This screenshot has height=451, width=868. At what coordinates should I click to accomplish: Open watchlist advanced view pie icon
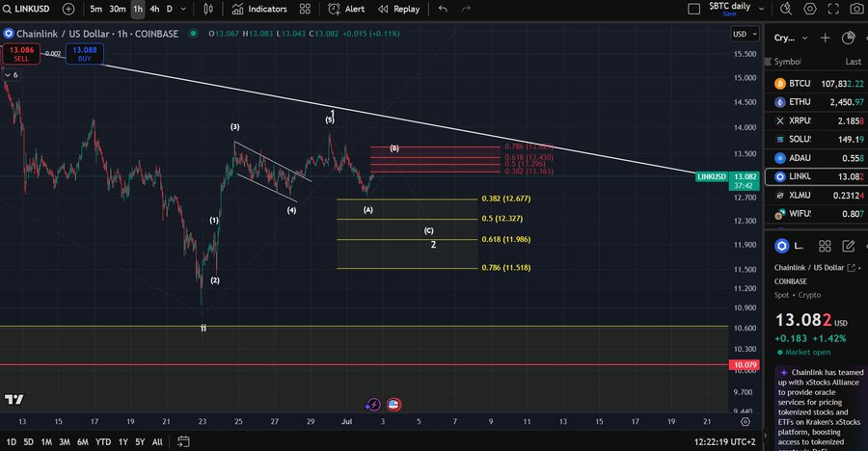[x=848, y=38]
